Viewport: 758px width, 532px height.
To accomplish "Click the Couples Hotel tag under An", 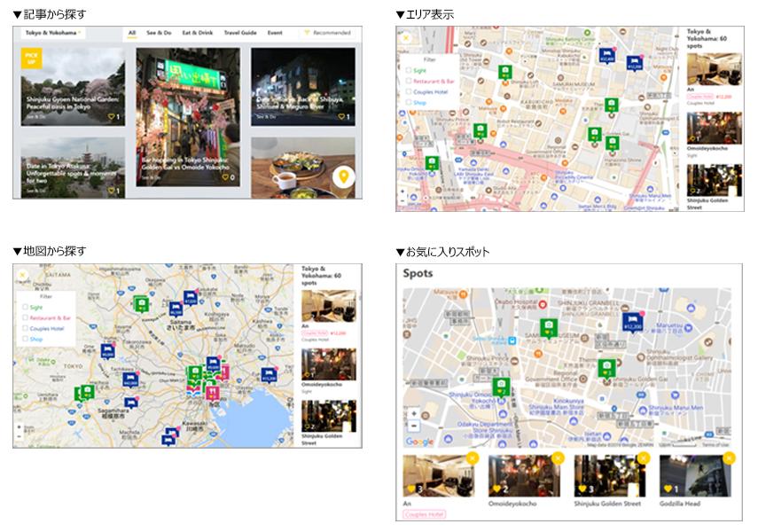I will (x=425, y=514).
